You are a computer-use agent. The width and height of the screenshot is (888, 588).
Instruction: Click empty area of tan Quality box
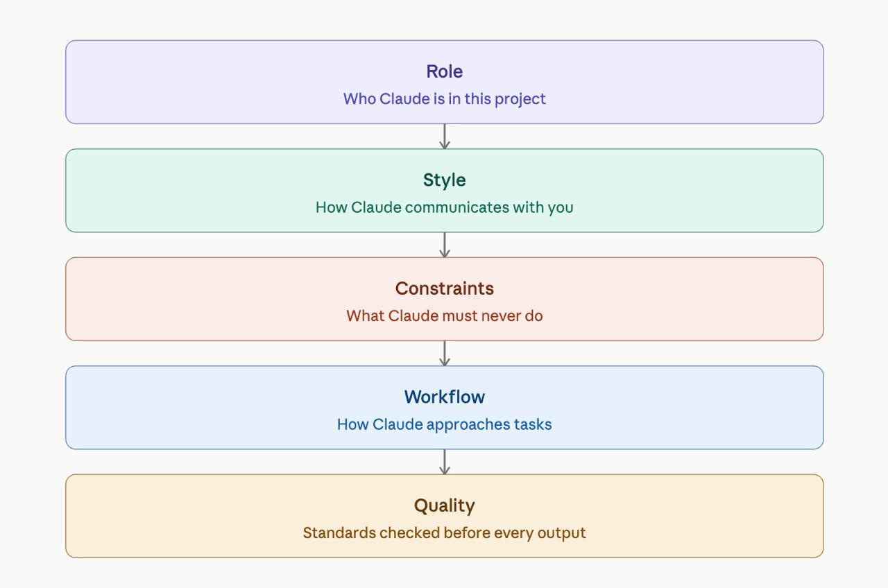point(208,516)
